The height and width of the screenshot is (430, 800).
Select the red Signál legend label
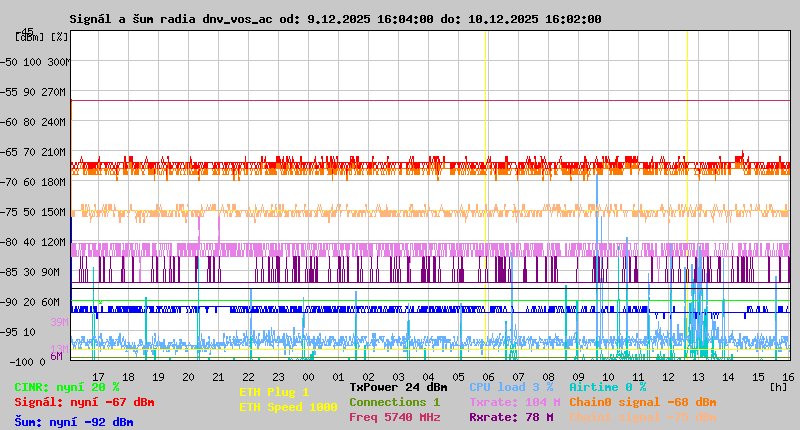pos(84,402)
